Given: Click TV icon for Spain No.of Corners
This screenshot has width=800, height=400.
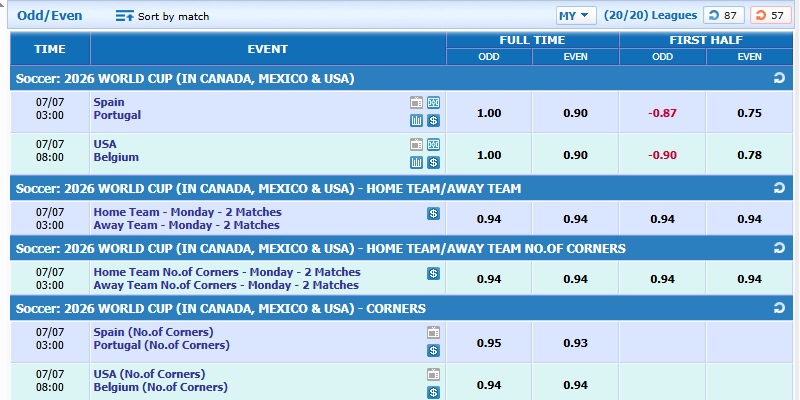Looking at the screenshot, I should (433, 333).
